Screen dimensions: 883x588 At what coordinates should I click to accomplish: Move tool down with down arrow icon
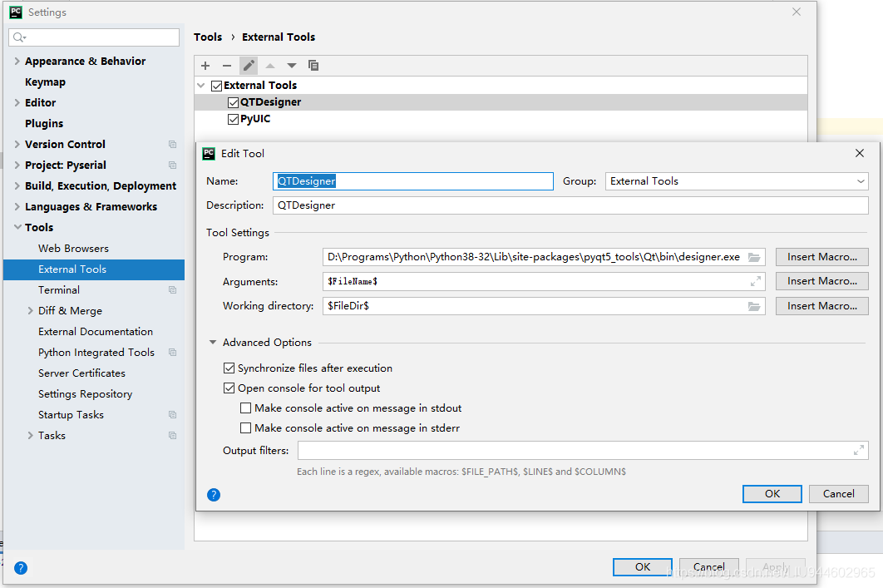(292, 66)
